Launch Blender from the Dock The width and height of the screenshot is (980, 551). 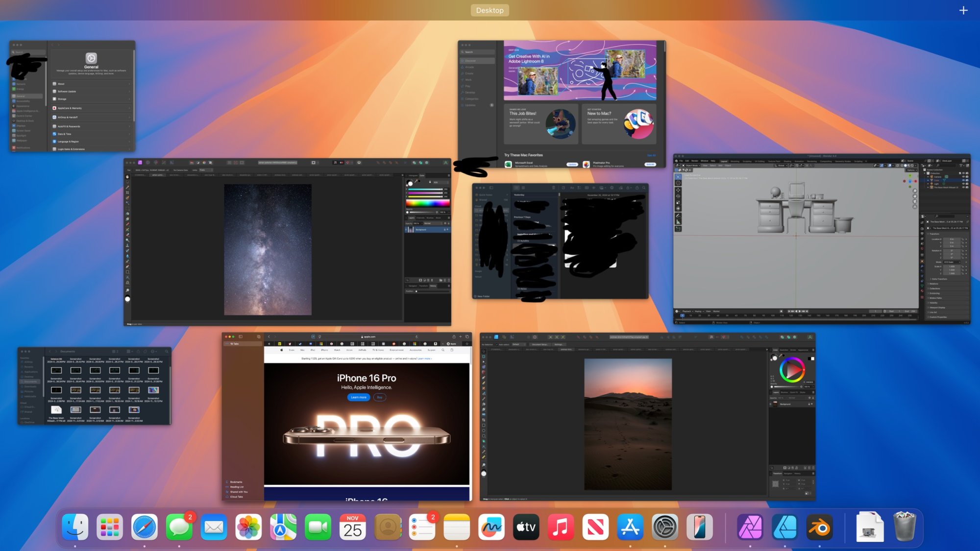click(819, 527)
